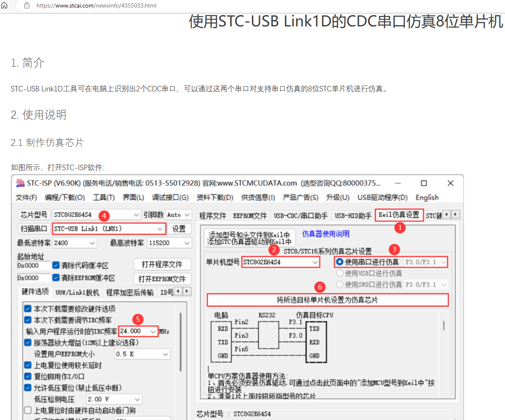Screen dimensions: 505x420
Task: Open the 界面(L) menu
Action: 133,197
